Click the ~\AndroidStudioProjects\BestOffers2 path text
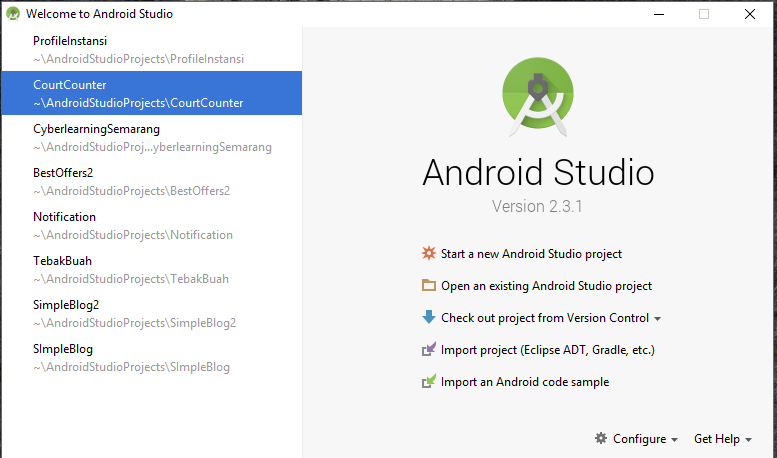The height and width of the screenshot is (458, 777). click(131, 191)
